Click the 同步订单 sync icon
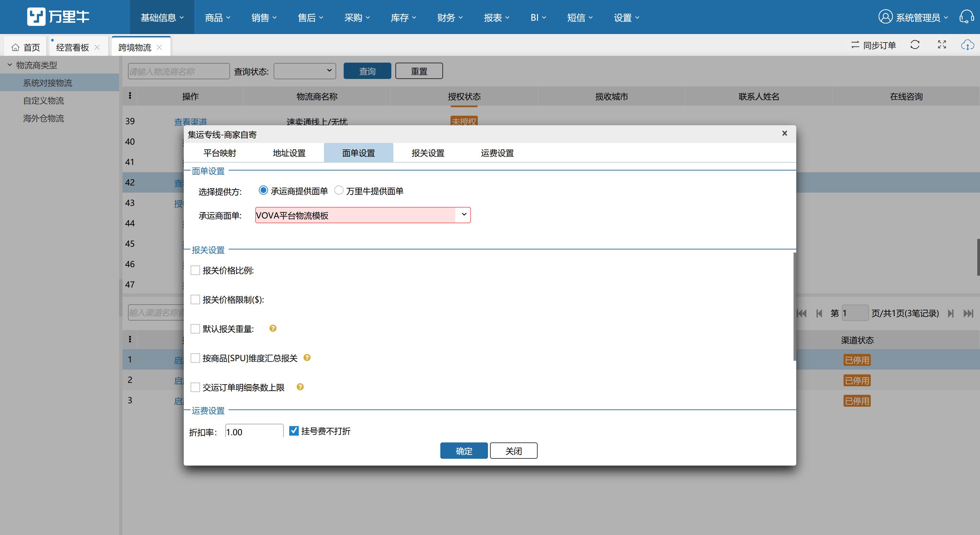980x535 pixels. click(x=855, y=45)
